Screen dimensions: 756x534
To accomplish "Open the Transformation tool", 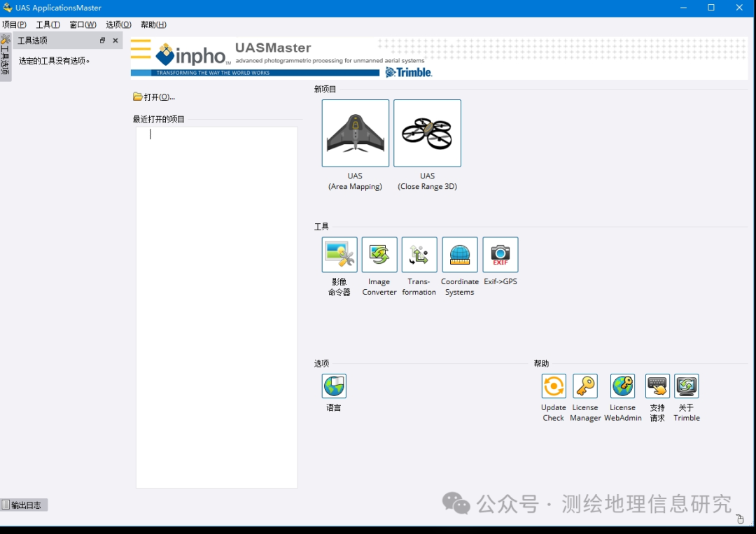I will pyautogui.click(x=419, y=255).
